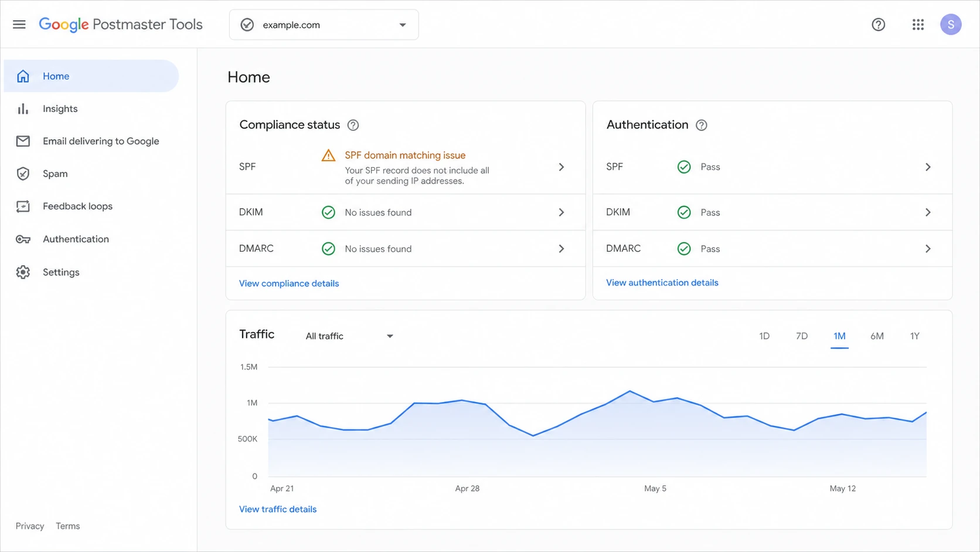Click the Settings gear icon
The width and height of the screenshot is (980, 552).
pos(23,272)
